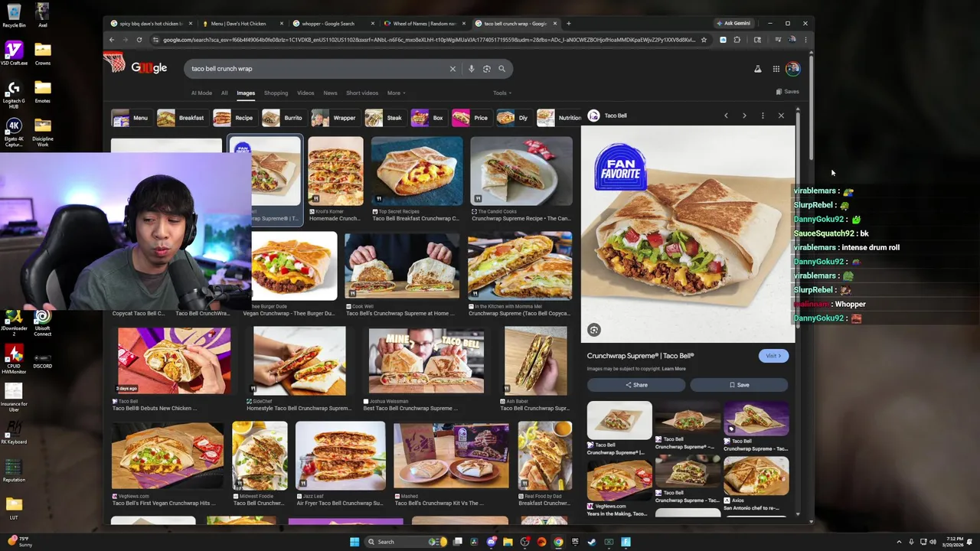Image resolution: width=980 pixels, height=551 pixels.
Task: Switch to AI Mode results
Action: 201,93
